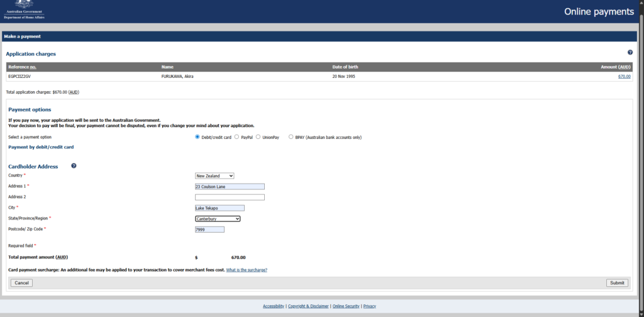The width and height of the screenshot is (644, 317).
Task: Click the 670.00 amount link
Action: [x=625, y=76]
